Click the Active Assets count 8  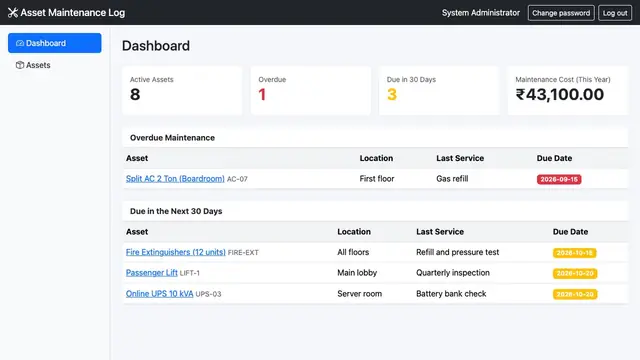tap(135, 95)
